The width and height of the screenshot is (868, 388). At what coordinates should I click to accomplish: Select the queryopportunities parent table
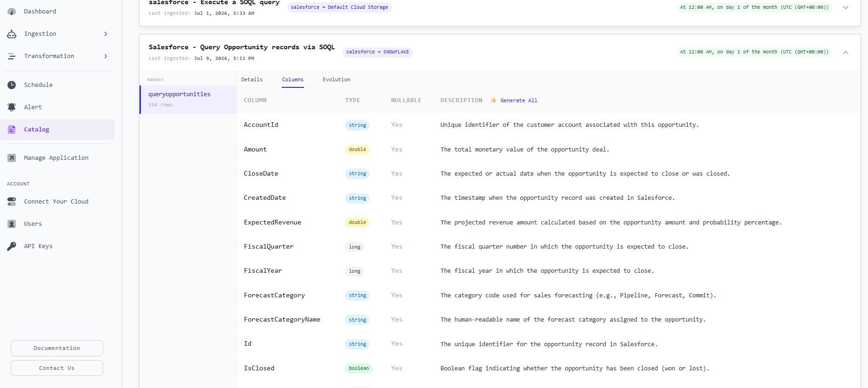(x=188, y=99)
